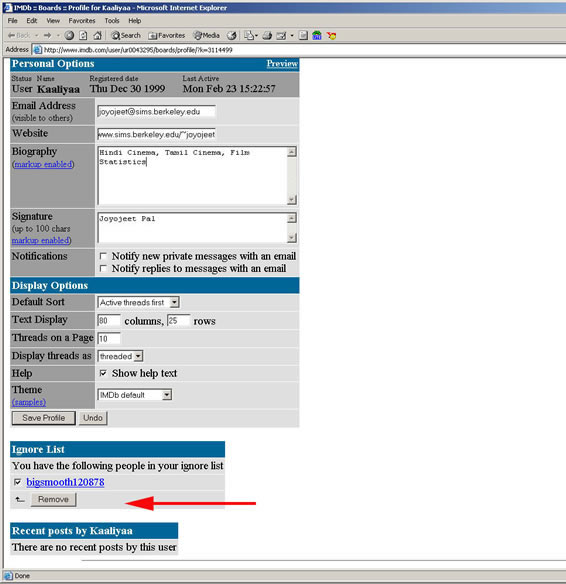Image resolution: width=566 pixels, height=584 pixels.
Task: Click the Text Display columns field
Action: click(109, 321)
